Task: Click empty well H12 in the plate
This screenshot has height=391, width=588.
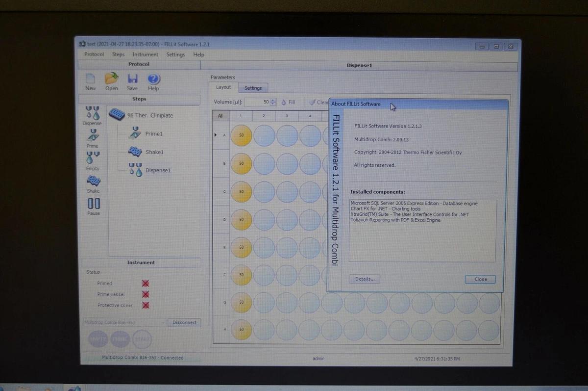Action: (489, 331)
